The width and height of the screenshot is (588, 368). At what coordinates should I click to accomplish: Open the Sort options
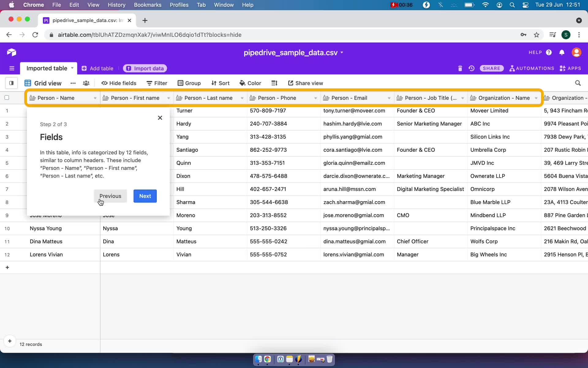pyautogui.click(x=220, y=83)
